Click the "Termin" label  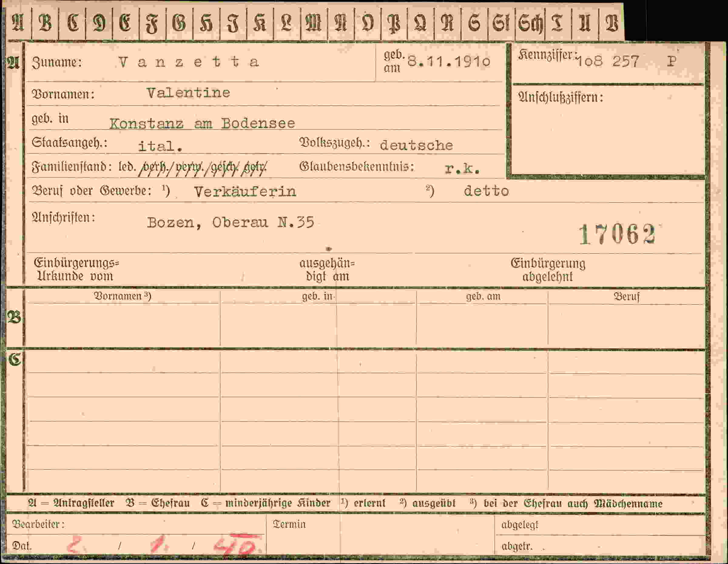click(289, 524)
